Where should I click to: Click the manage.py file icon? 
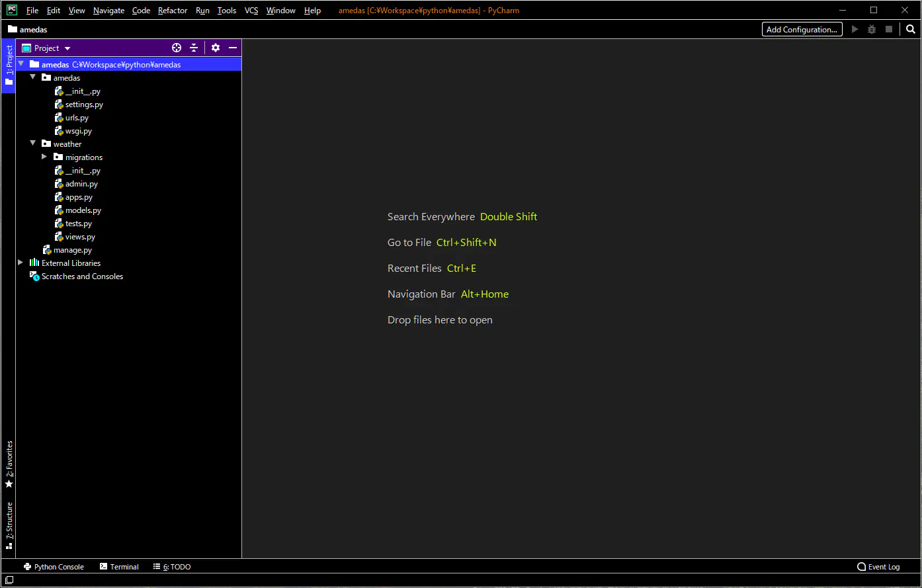pyautogui.click(x=47, y=250)
